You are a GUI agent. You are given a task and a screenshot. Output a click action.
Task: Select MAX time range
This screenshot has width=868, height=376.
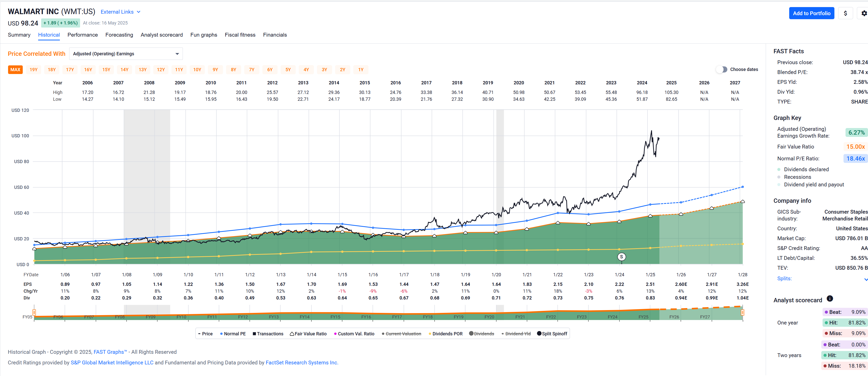(x=15, y=70)
